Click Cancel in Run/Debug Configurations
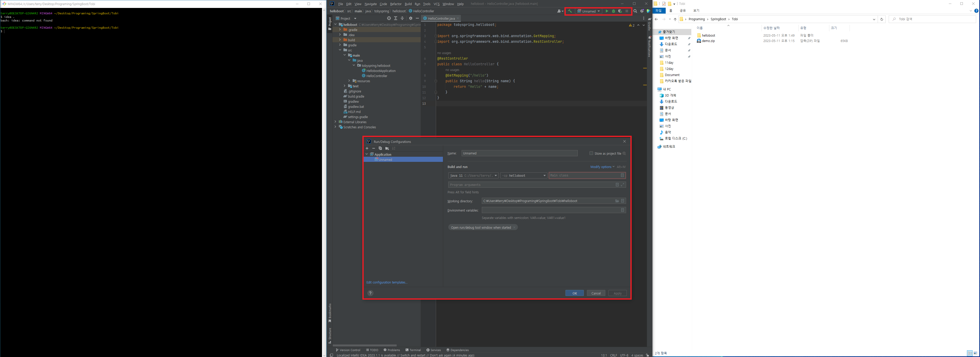980x357 pixels. [596, 293]
